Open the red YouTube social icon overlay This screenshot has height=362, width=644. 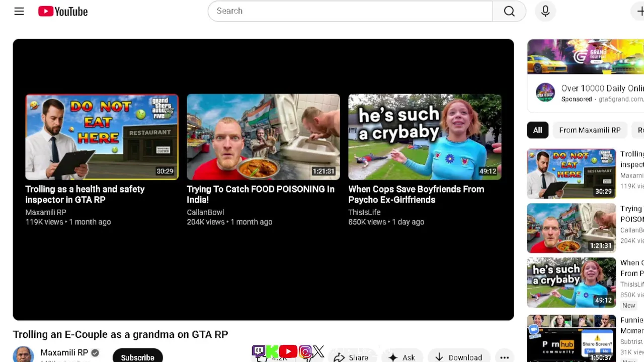point(288,351)
